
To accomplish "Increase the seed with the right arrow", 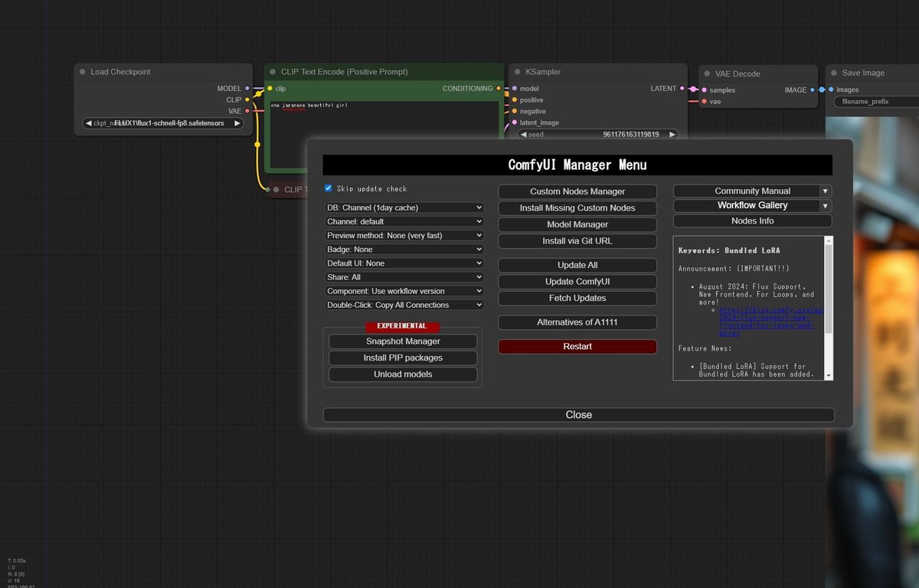I will (672, 134).
